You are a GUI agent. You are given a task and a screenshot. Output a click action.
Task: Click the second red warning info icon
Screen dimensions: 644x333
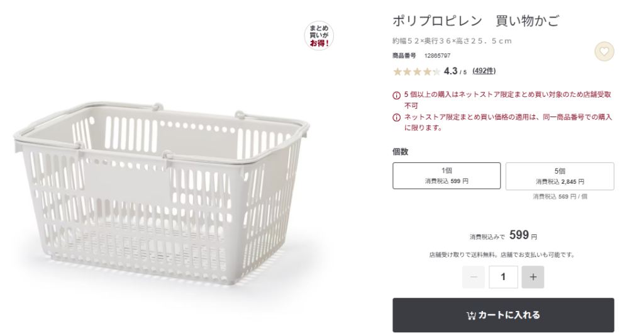coord(397,118)
